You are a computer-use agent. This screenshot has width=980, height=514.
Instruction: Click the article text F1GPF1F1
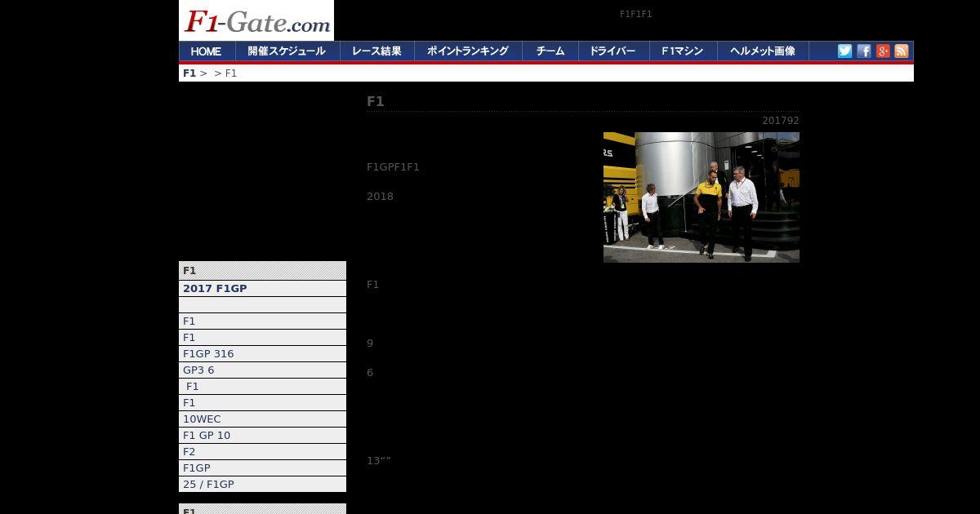click(x=393, y=166)
